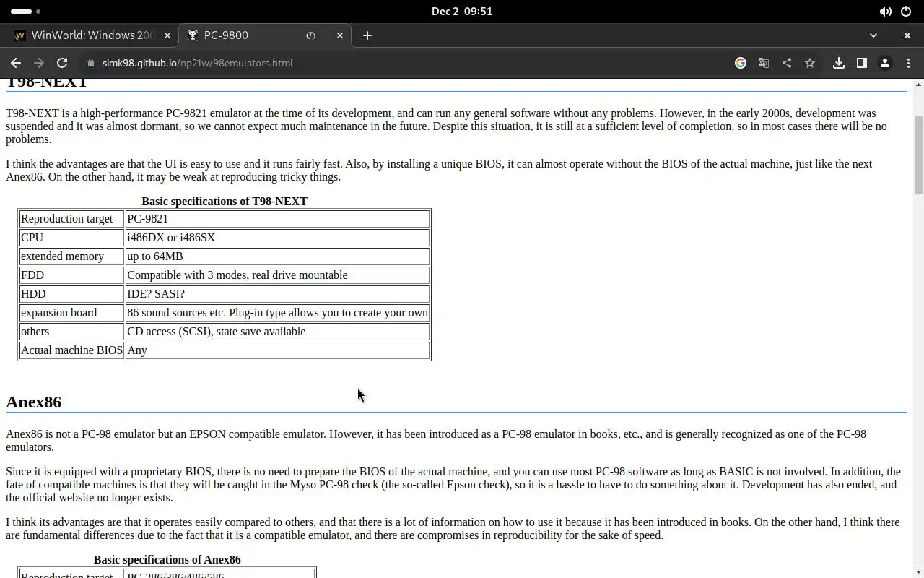Share this page icon
The width and height of the screenshot is (924, 578).
[787, 63]
